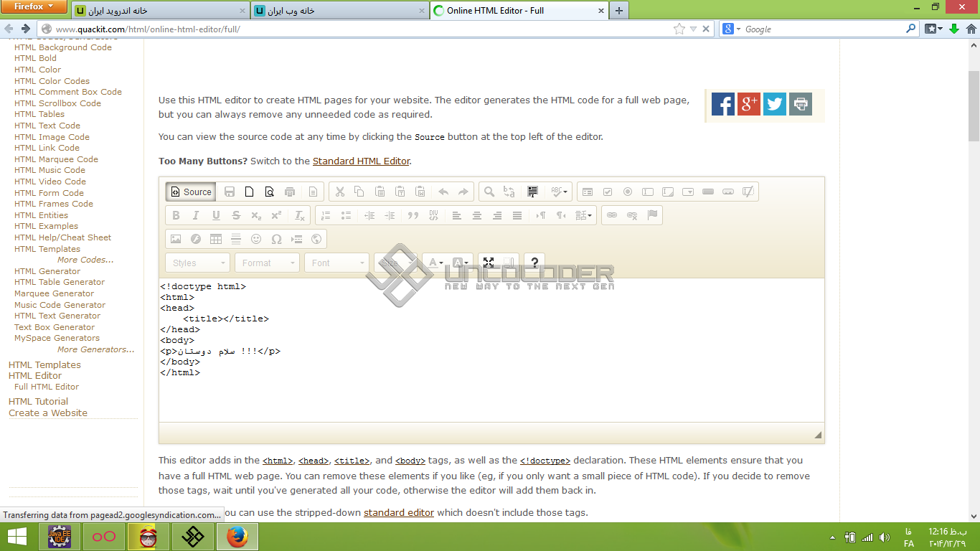Redo the last edit
Viewport: 980px width, 551px height.
click(463, 192)
